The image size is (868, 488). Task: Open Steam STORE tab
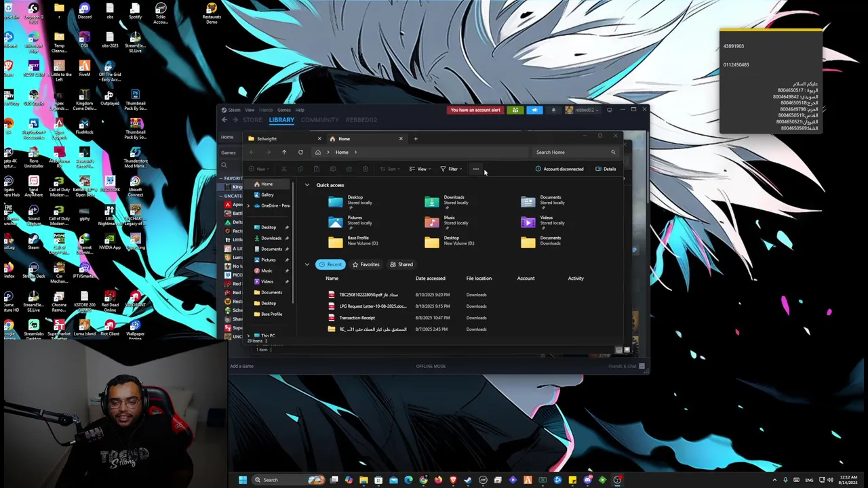coord(252,120)
